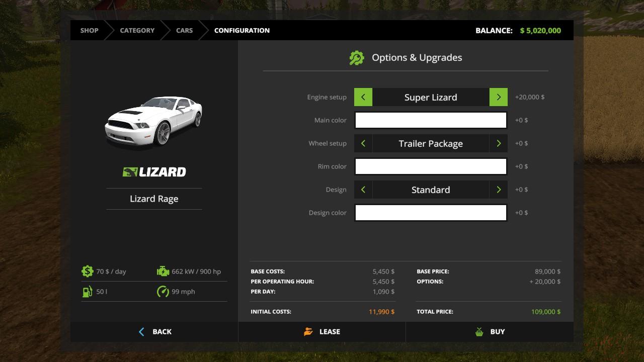644x362 pixels.
Task: Select previous engine setup option
Action: (x=363, y=97)
